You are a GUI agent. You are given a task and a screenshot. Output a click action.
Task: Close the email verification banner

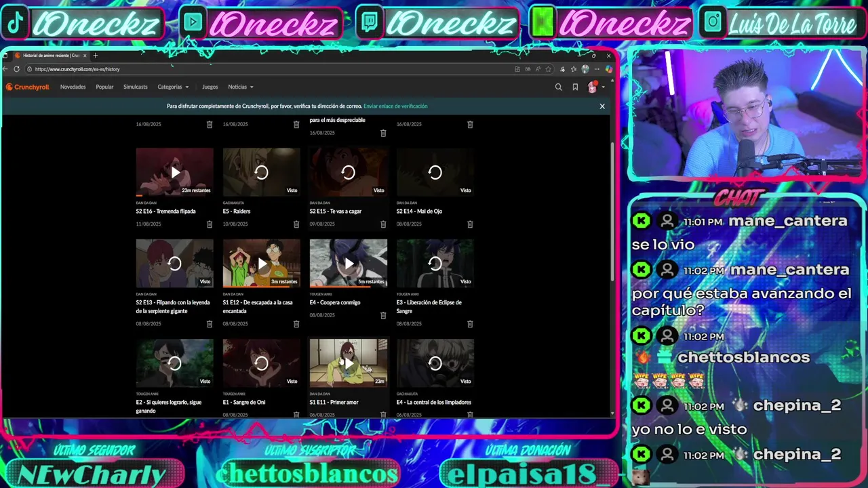602,106
